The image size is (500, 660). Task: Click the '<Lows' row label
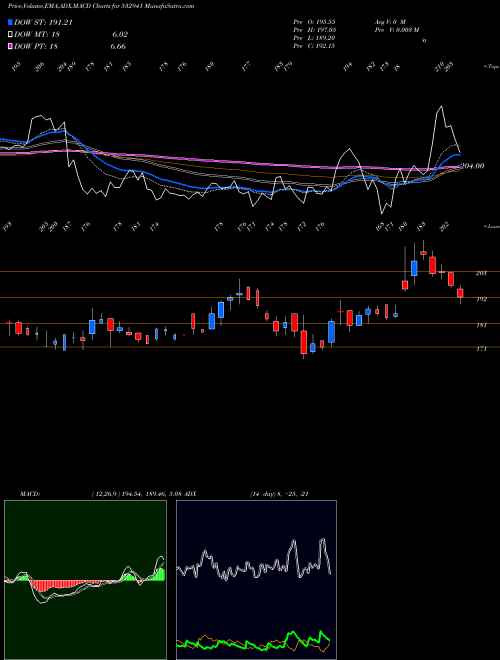[492, 226]
